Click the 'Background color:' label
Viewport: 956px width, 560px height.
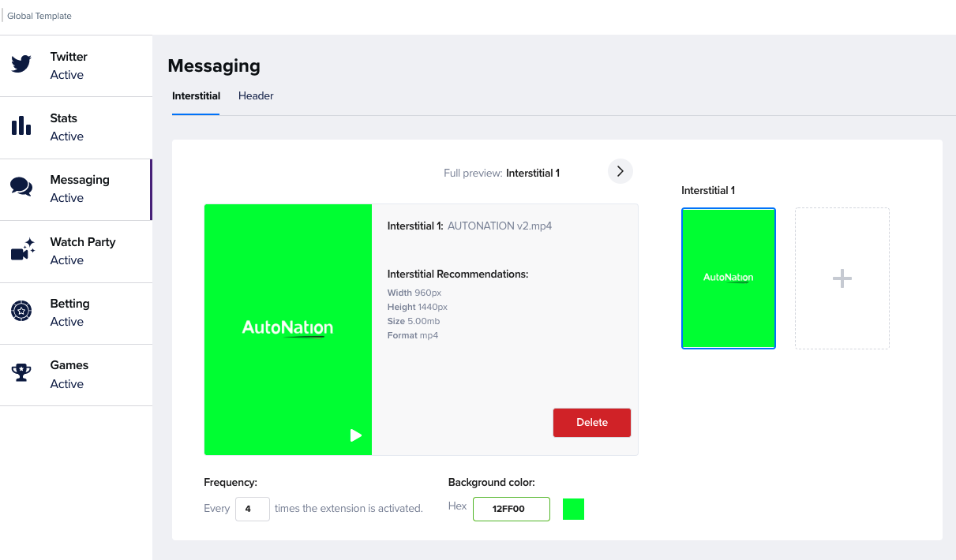pos(492,482)
